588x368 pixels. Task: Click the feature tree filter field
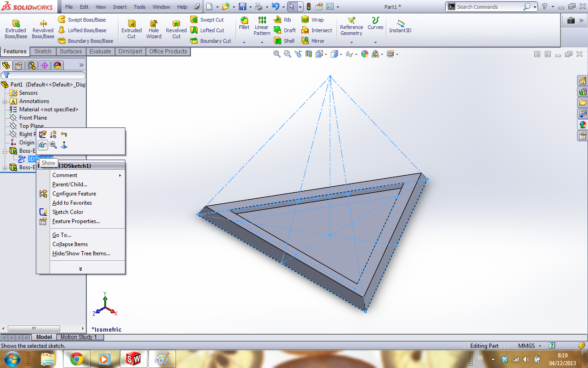pos(43,75)
